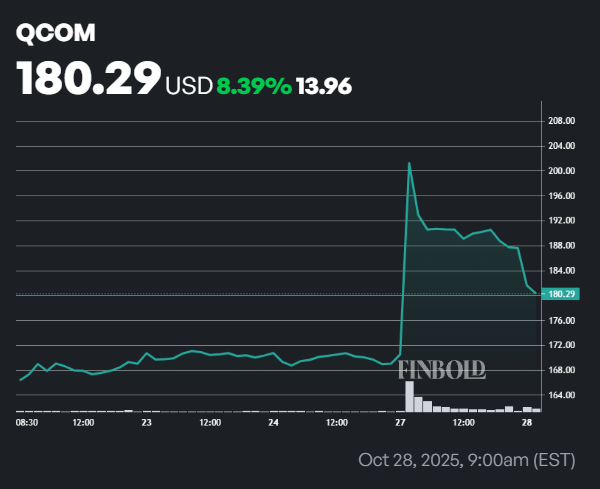The width and height of the screenshot is (600, 489).
Task: Click the 208.00 price axis label
Action: [562, 121]
